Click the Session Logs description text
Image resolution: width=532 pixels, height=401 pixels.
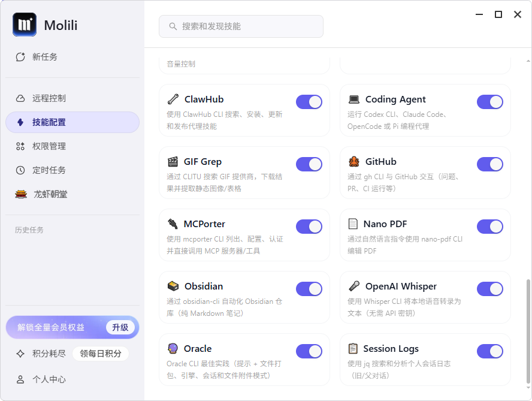coord(399,370)
